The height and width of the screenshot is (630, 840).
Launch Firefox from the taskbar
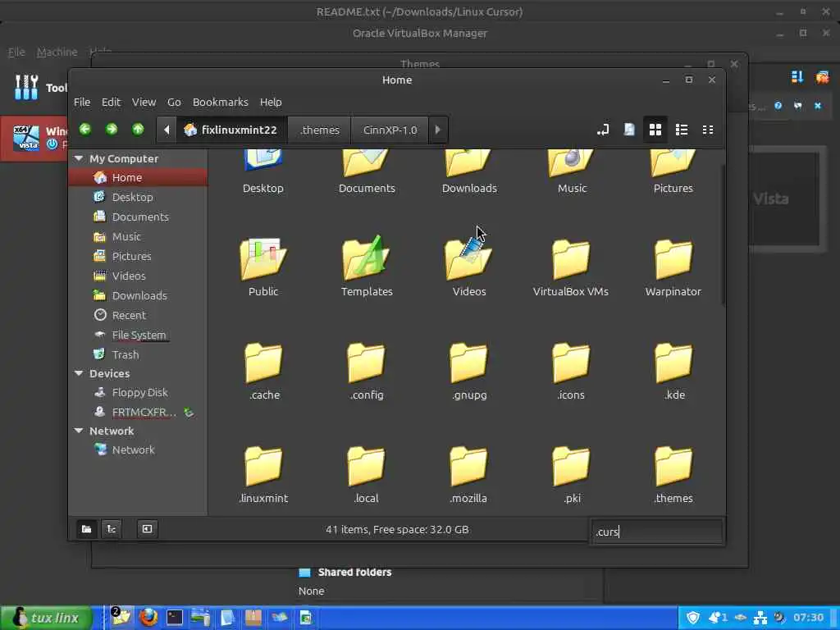coord(148,618)
